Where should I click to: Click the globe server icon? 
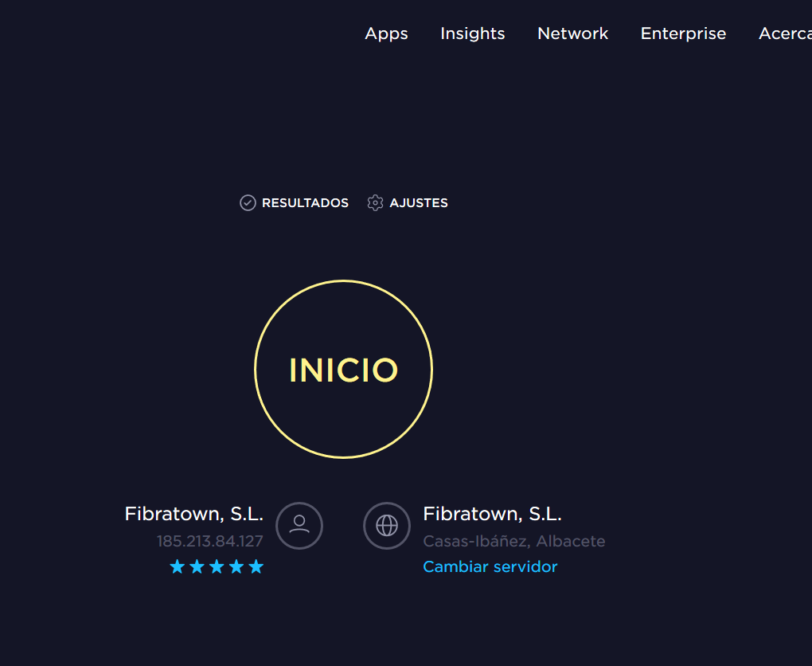[387, 526]
